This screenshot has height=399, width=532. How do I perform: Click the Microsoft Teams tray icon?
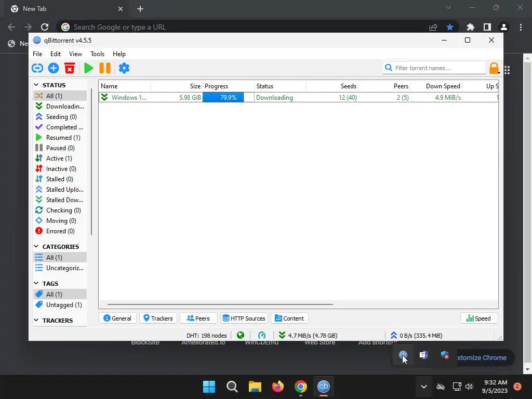423,355
